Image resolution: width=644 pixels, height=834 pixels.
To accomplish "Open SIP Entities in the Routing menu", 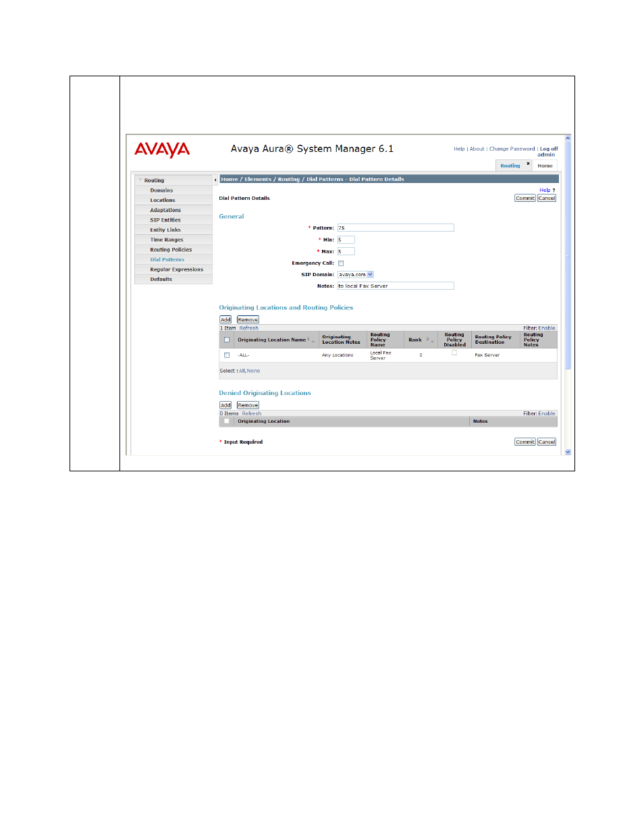I will [x=165, y=220].
